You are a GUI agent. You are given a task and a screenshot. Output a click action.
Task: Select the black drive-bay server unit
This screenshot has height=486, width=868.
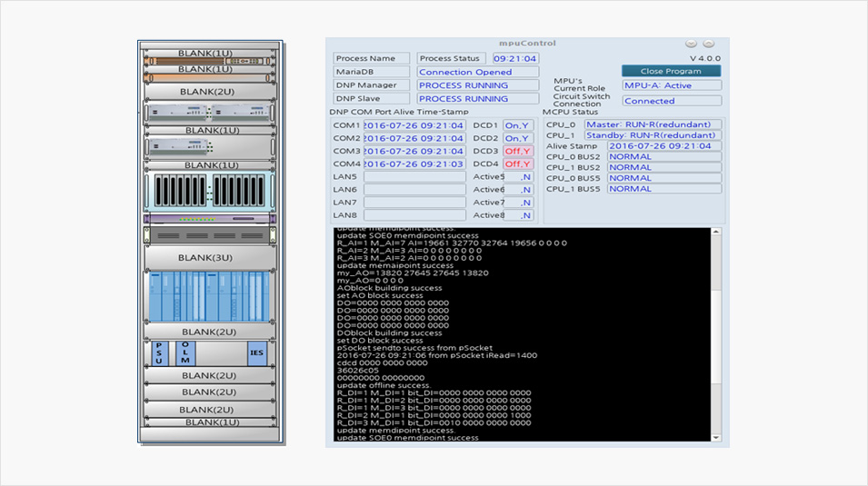[x=210, y=191]
